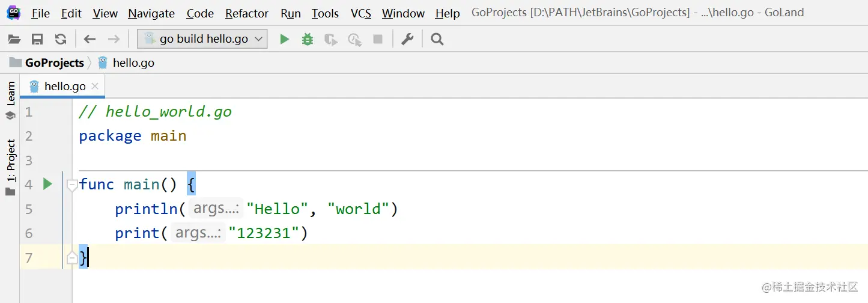Screen dimensions: 868x303
Task: Collapse the main function fold marker on line 4
Action: (72, 185)
